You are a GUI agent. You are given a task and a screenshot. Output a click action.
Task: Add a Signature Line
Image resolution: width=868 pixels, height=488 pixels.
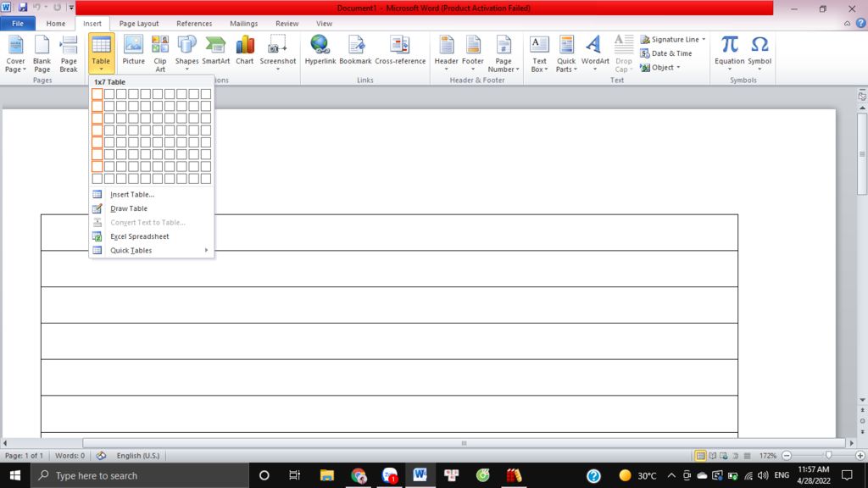670,39
